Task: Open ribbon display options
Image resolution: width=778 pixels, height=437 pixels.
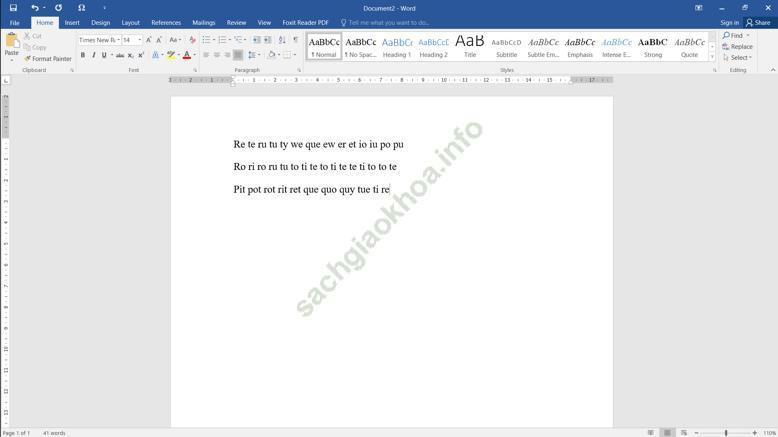Action: tap(699, 8)
